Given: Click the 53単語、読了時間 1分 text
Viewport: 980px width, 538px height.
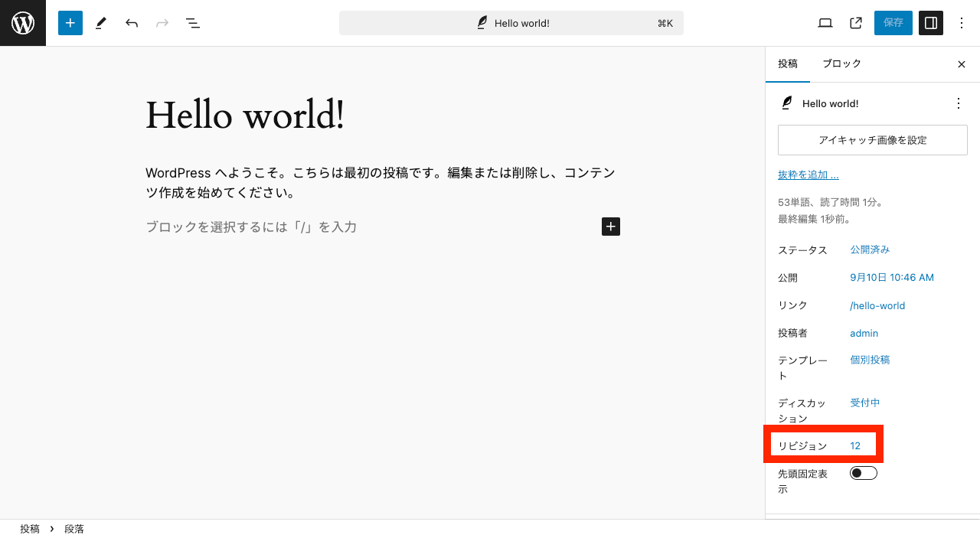Looking at the screenshot, I should point(831,203).
